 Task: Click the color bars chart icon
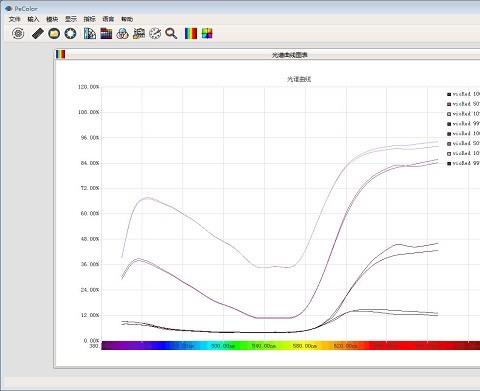pos(106,33)
